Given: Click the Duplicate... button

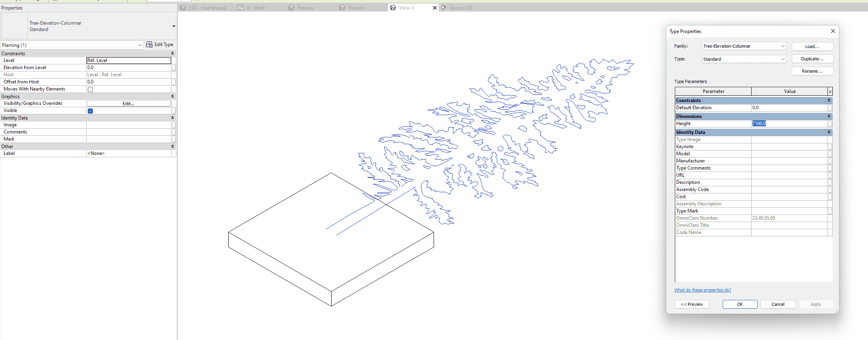Looking at the screenshot, I should (x=812, y=59).
